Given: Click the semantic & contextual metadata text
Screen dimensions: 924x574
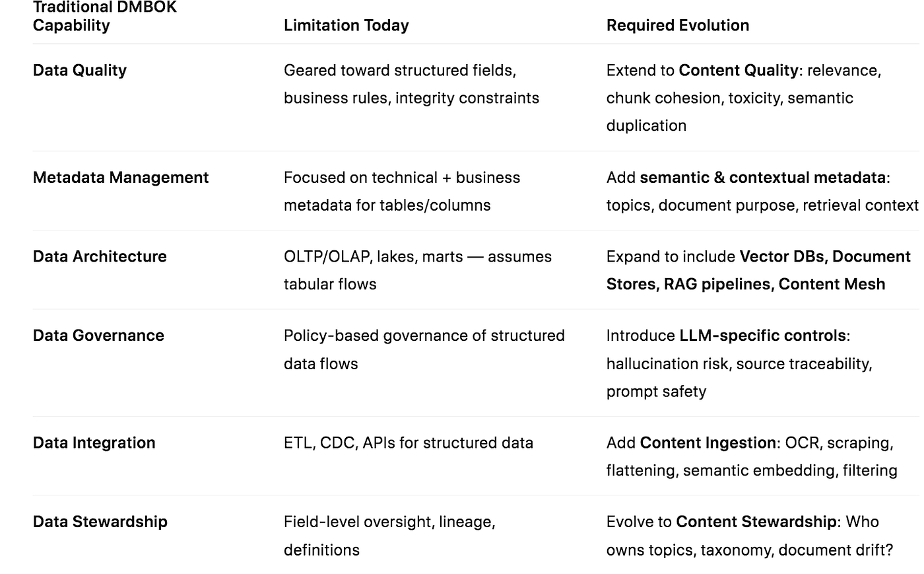Looking at the screenshot, I should (763, 178).
